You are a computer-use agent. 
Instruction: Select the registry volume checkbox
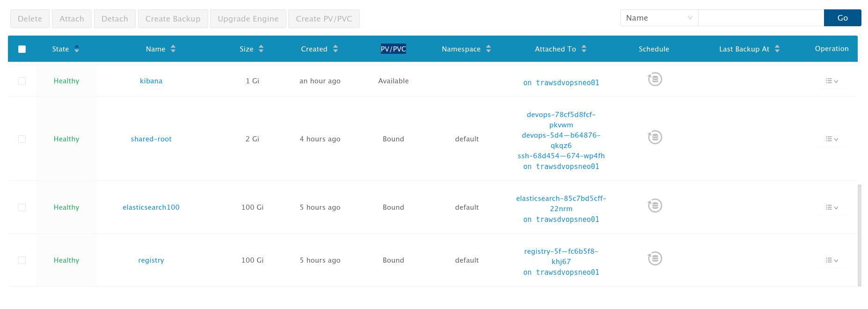coord(22,260)
